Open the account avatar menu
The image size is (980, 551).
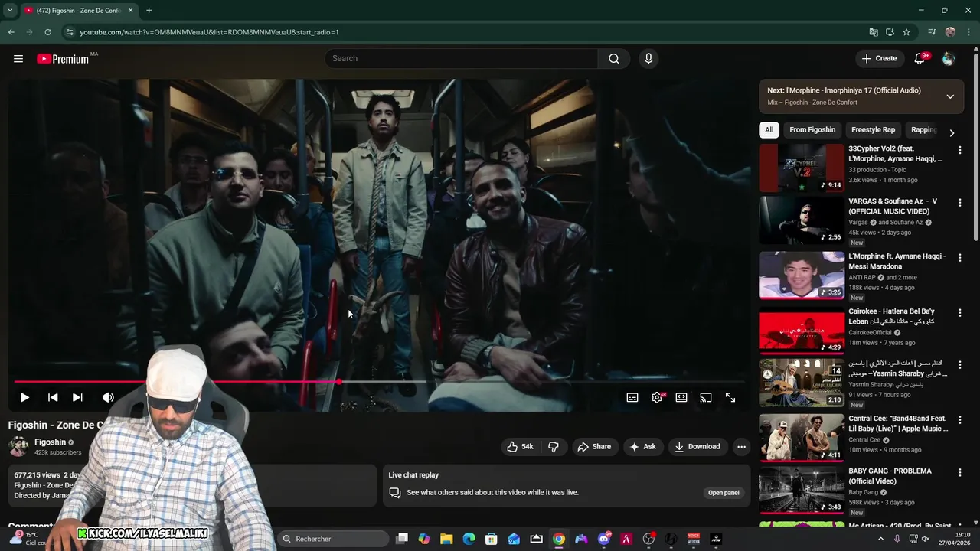[x=949, y=59]
